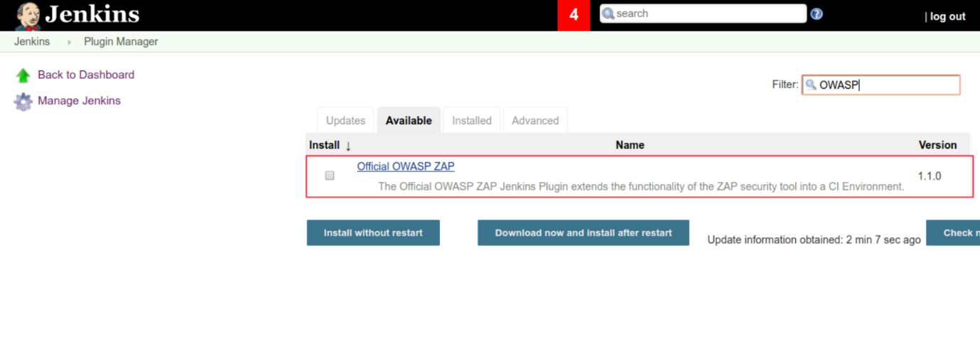
Task: Click the OWASP ZAP plugin description text
Action: pyautogui.click(x=641, y=186)
